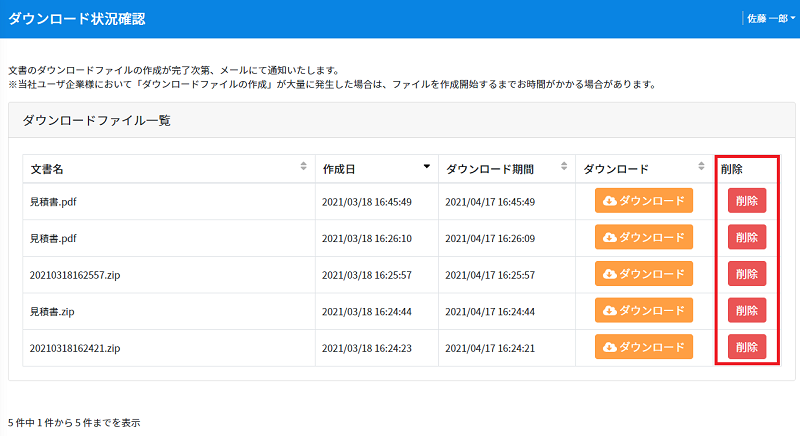Screen dimensions: 800x436
Task: Download the second 見積書.pdf created 16:26:10
Action: click(x=644, y=237)
